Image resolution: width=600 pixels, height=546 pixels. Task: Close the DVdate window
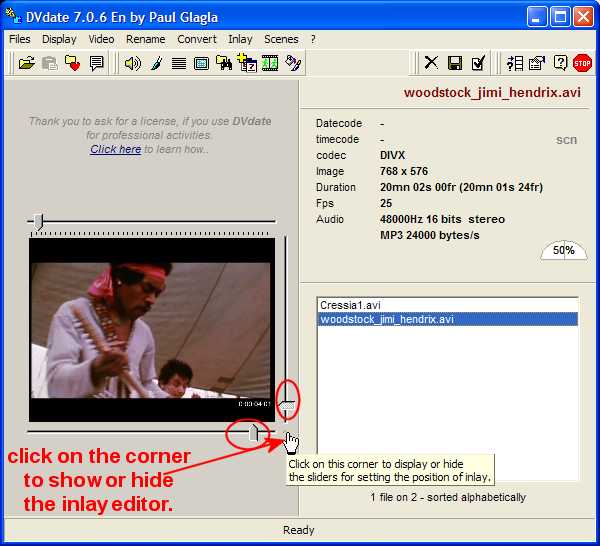pyautogui.click(x=584, y=17)
